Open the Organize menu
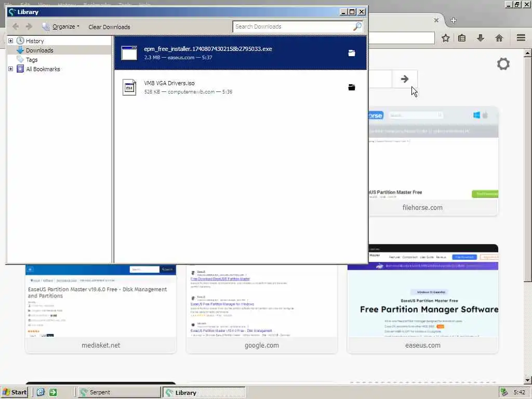 click(x=61, y=26)
